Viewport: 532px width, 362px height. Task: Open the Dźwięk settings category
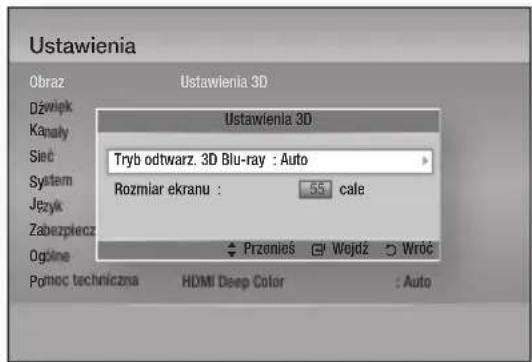click(x=51, y=108)
